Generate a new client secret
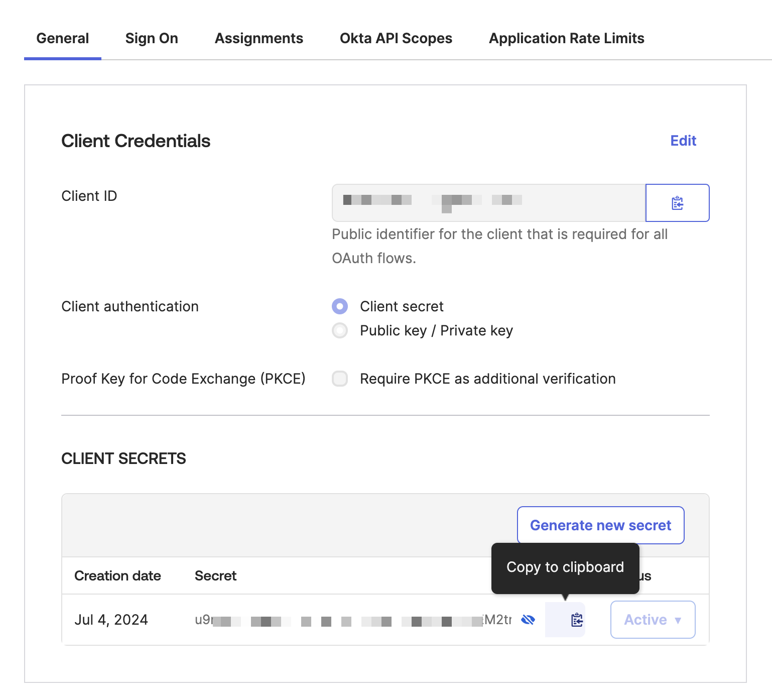 600,525
